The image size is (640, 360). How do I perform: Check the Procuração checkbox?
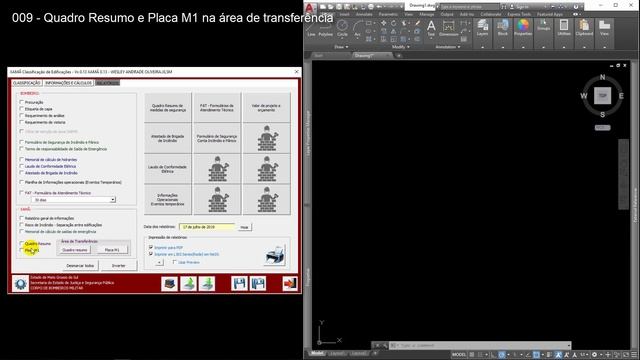tap(22, 102)
